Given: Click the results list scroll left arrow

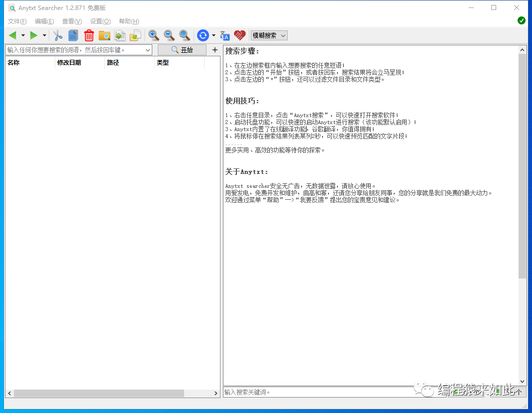Looking at the screenshot, I should coord(9,393).
